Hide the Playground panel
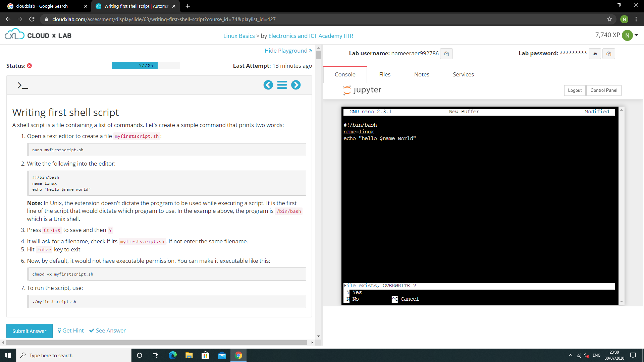 point(288,51)
